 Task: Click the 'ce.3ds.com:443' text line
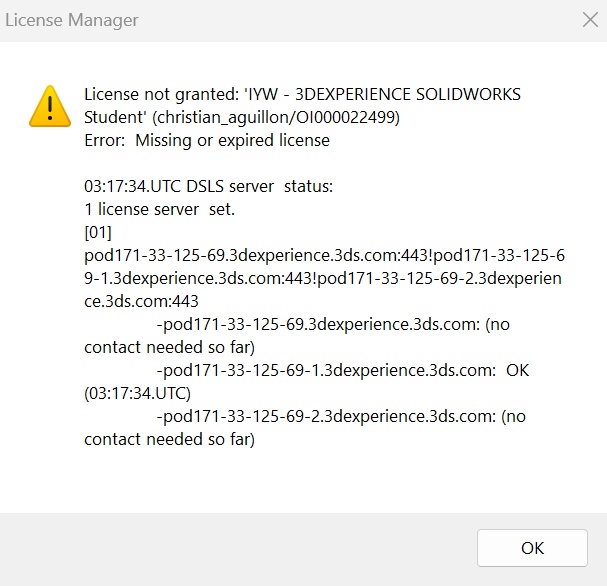142,301
